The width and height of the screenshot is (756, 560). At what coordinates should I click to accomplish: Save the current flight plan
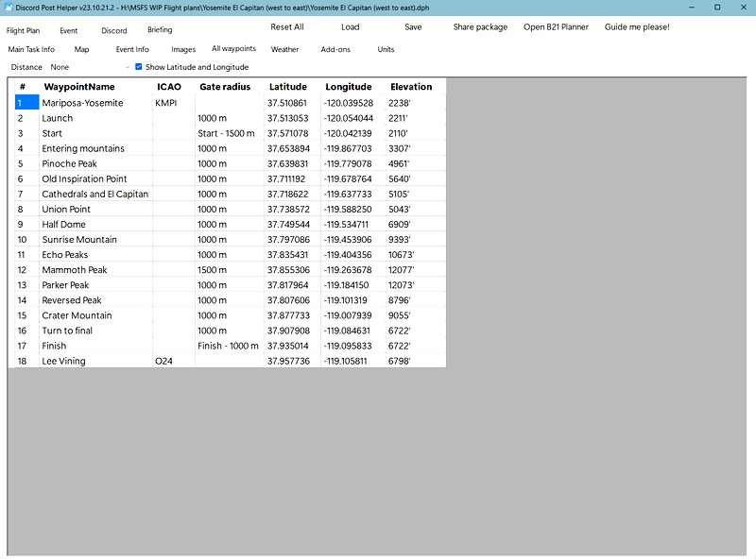click(x=413, y=26)
